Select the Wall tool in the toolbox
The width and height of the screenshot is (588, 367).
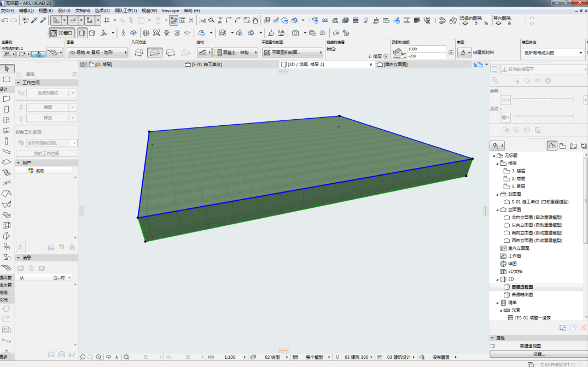7,99
